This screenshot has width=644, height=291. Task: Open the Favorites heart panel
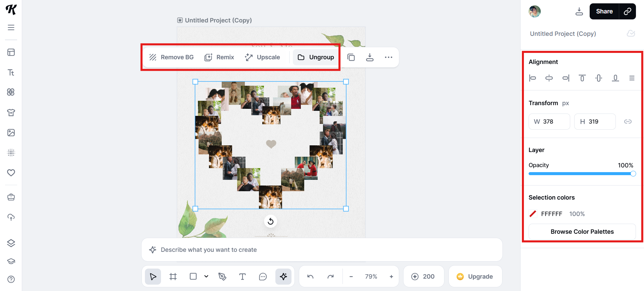11,173
